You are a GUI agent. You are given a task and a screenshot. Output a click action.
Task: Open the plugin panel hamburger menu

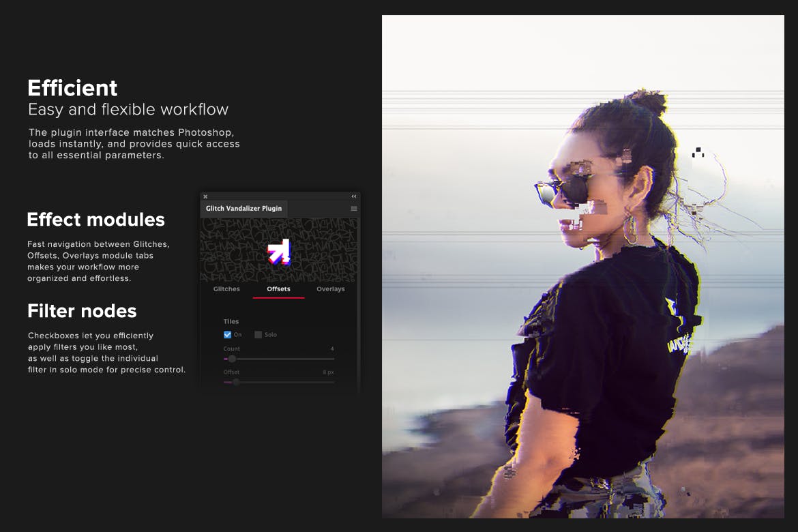pyautogui.click(x=354, y=209)
